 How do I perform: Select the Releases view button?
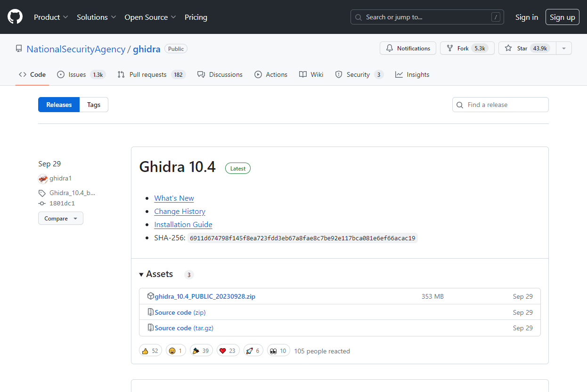pyautogui.click(x=59, y=105)
